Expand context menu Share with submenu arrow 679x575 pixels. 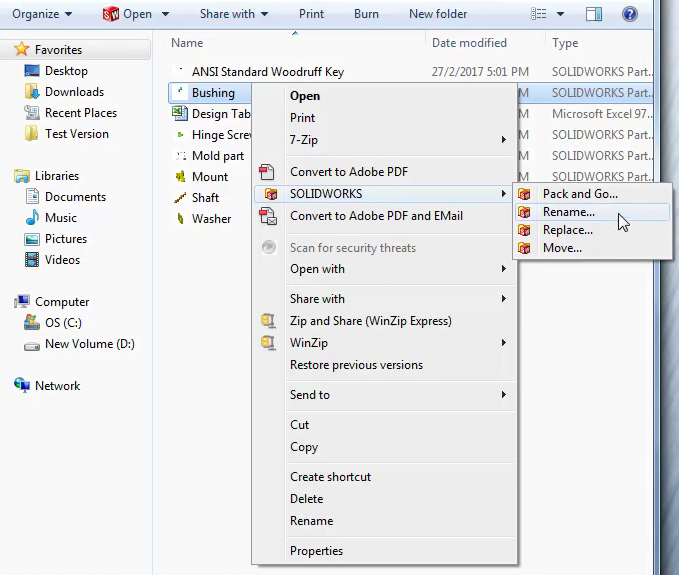pyautogui.click(x=504, y=299)
